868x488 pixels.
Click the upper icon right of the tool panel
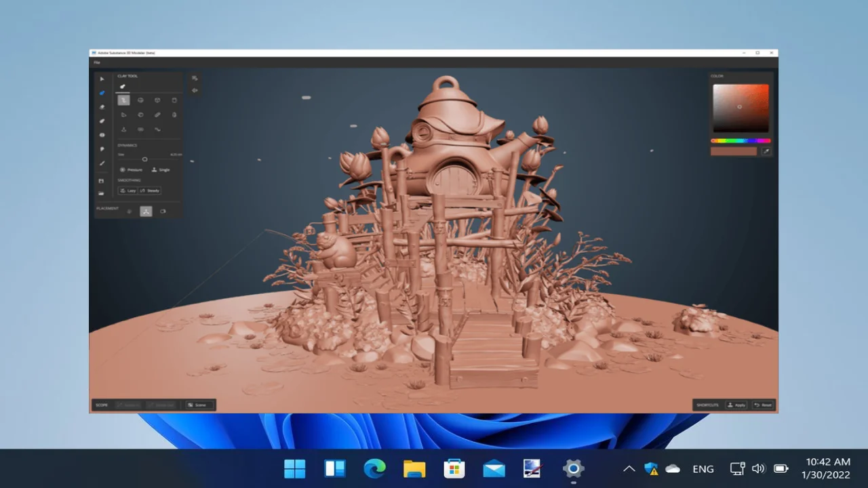tap(195, 78)
